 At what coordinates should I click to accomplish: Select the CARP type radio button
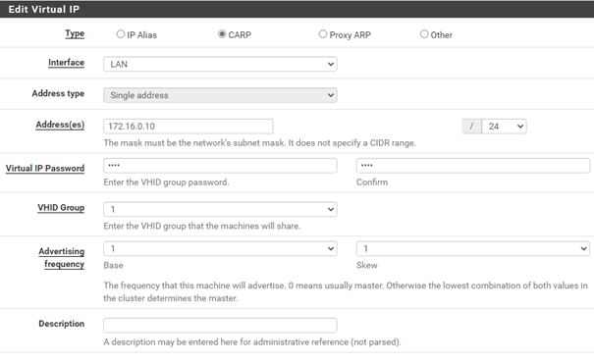tap(222, 34)
